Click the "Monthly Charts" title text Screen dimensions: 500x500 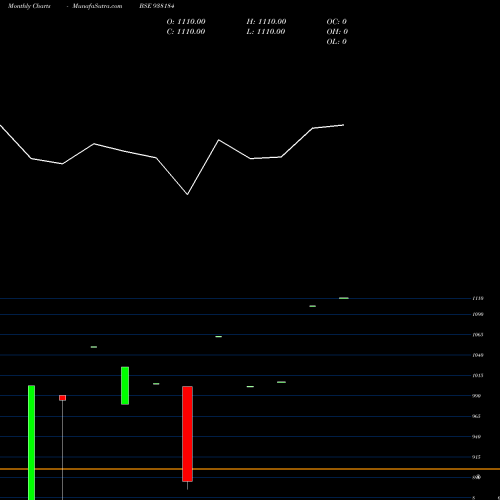click(29, 6)
